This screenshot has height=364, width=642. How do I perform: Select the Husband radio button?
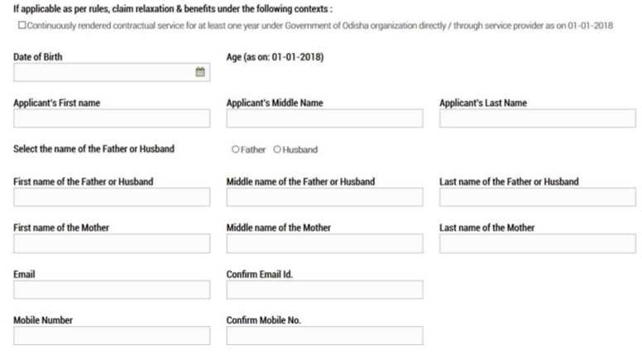277,150
